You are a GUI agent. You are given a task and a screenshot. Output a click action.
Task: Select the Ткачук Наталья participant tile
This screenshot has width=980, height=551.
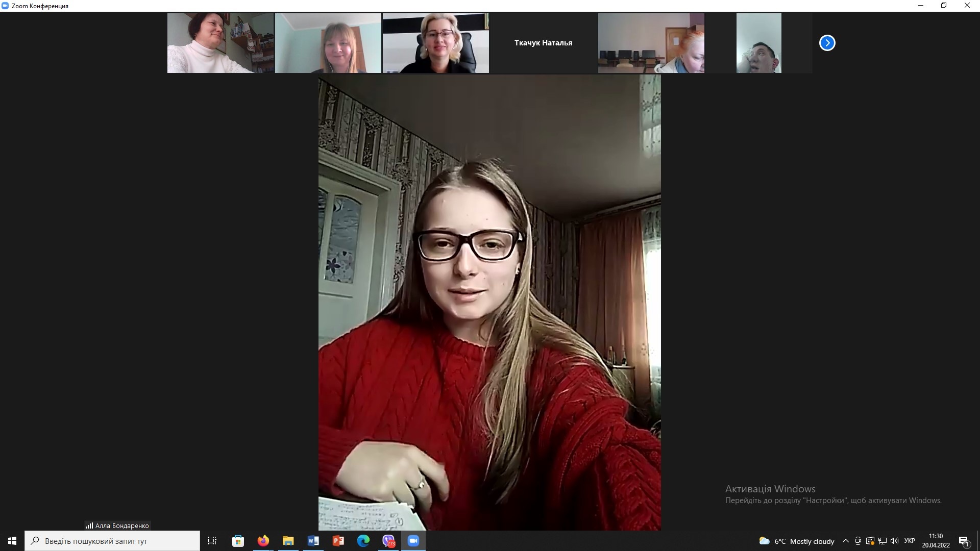pos(543,43)
